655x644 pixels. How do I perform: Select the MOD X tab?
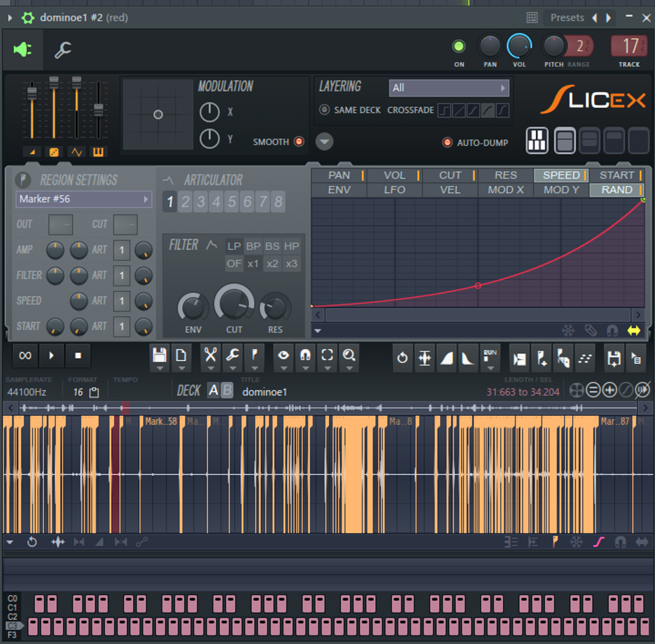505,190
